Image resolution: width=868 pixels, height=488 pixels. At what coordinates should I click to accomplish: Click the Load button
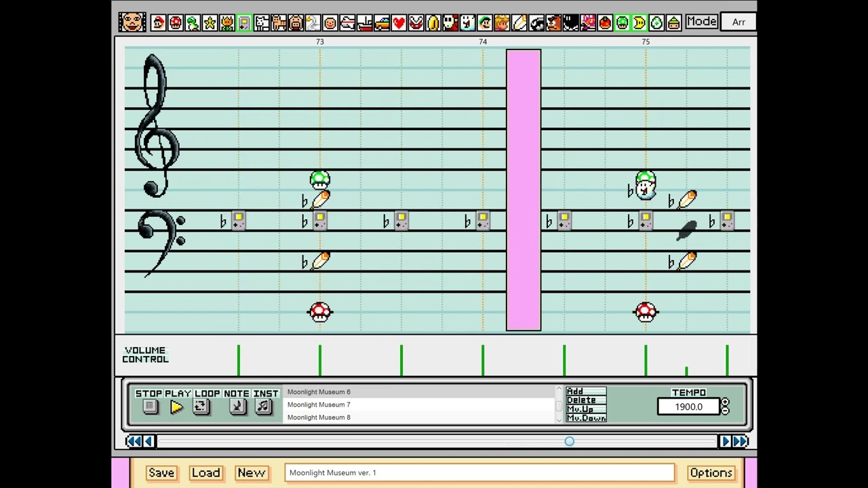205,472
